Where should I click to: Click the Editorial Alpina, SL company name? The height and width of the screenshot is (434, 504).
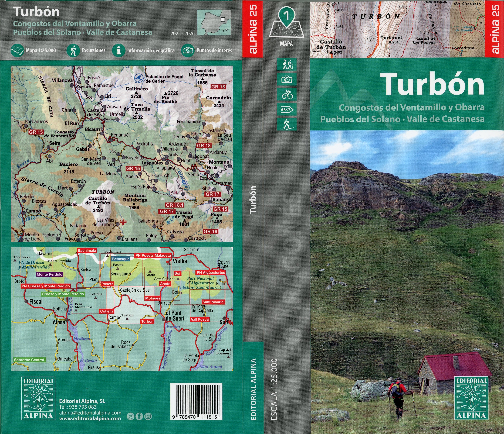point(82,401)
